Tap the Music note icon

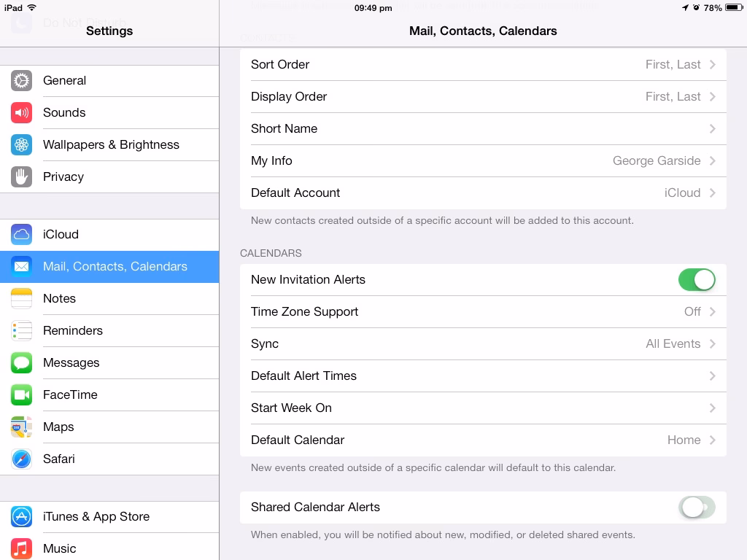(x=21, y=548)
